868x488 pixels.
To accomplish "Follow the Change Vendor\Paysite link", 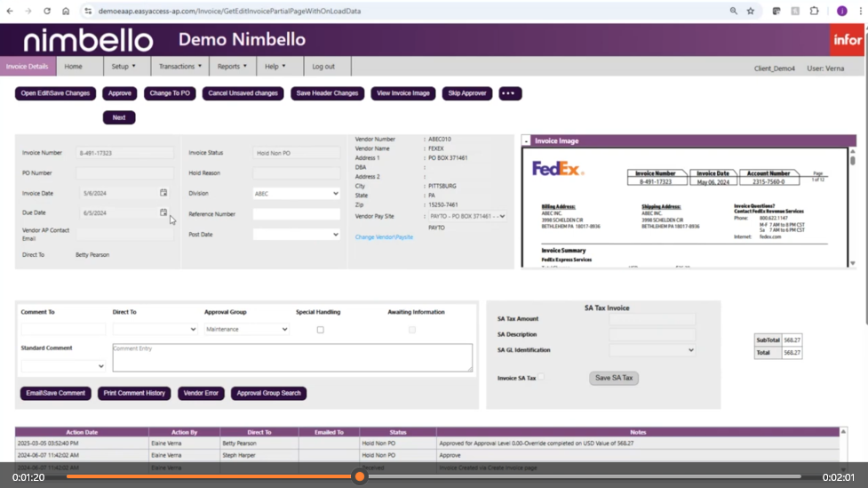I will [x=384, y=237].
